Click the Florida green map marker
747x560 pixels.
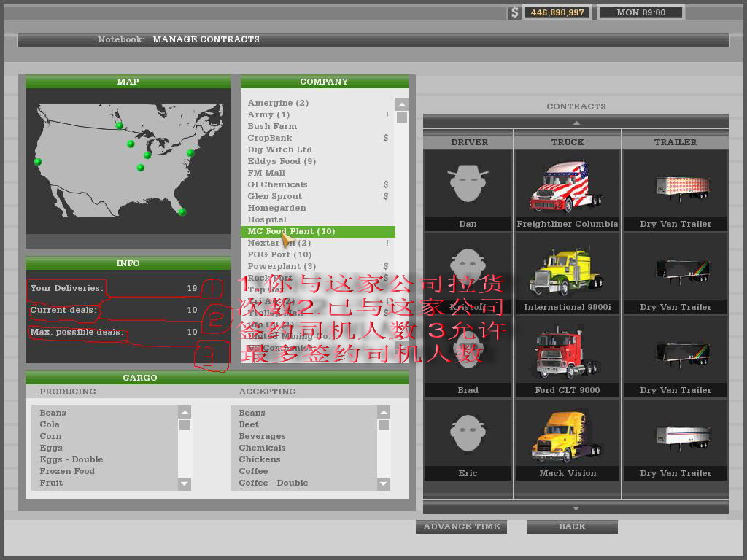coord(182,212)
